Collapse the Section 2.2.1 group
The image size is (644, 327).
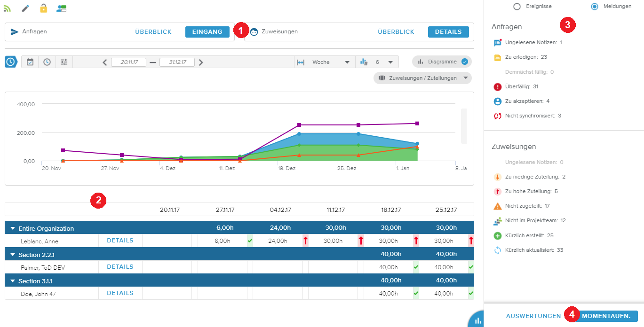coord(13,255)
